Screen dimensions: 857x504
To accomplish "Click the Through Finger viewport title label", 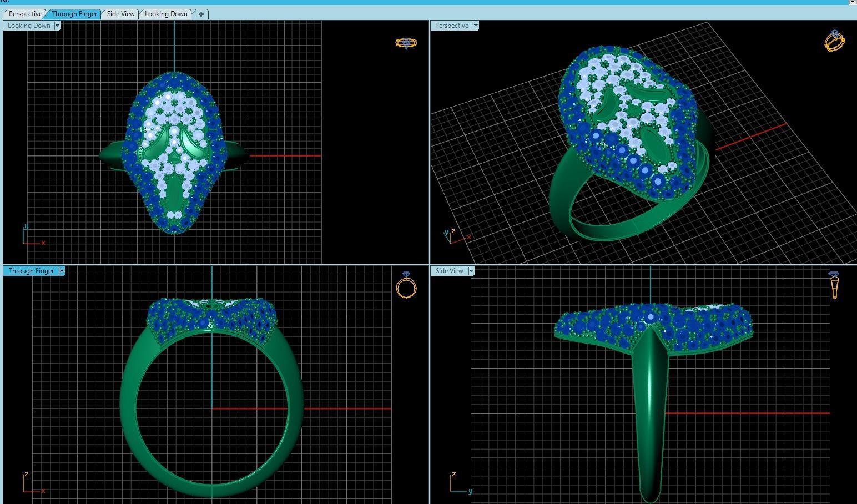I will pos(31,271).
